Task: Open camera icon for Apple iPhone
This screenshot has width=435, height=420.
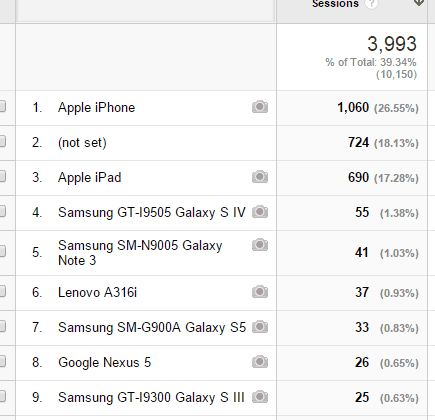Action: 260,107
